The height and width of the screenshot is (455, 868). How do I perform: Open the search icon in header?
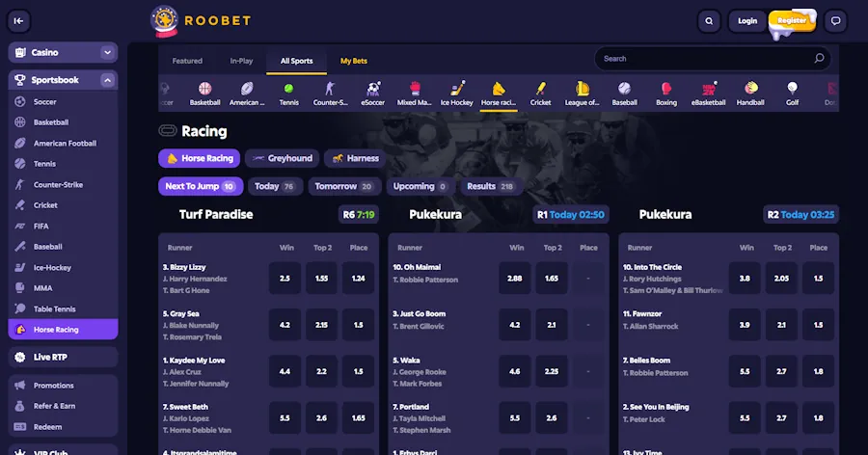click(x=709, y=21)
